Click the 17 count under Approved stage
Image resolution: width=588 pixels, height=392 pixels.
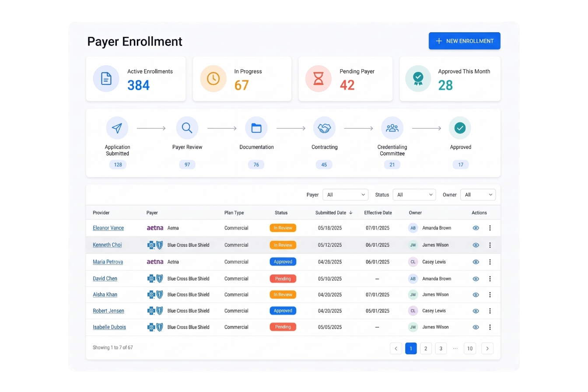coord(461,165)
